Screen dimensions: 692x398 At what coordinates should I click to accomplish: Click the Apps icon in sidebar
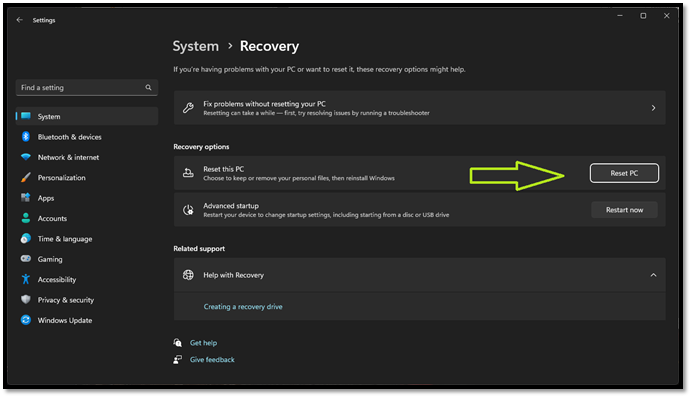click(26, 198)
